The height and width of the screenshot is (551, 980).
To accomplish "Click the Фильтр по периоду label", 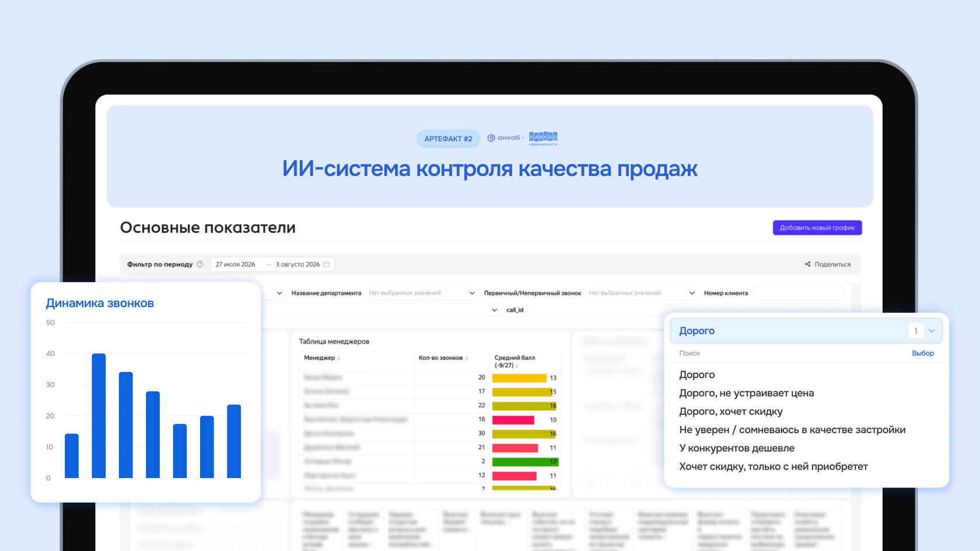I will (x=160, y=264).
